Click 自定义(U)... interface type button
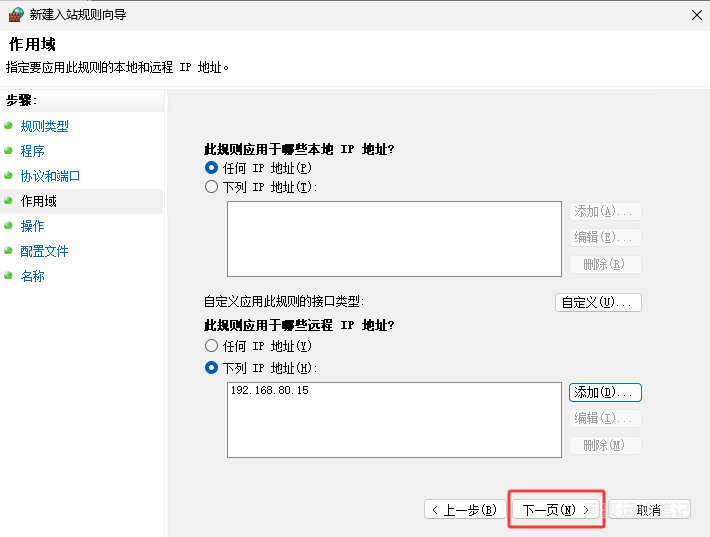This screenshot has width=710, height=537. [598, 302]
